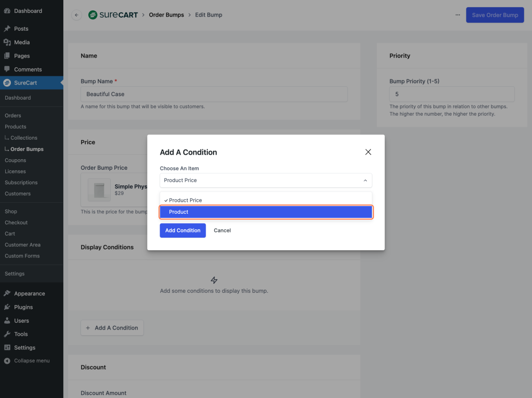
Task: Click the Tools wrench icon
Action: (7, 334)
